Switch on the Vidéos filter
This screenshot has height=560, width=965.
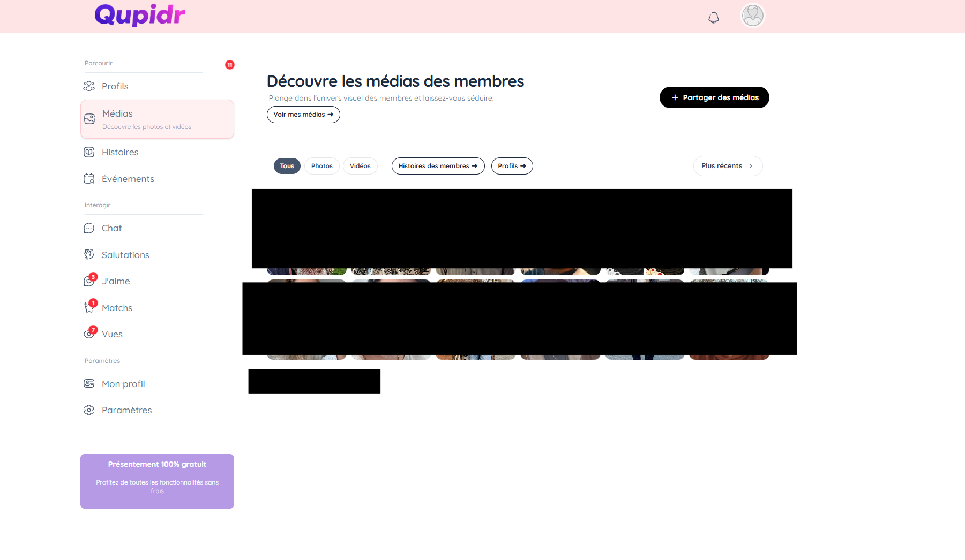(x=360, y=166)
